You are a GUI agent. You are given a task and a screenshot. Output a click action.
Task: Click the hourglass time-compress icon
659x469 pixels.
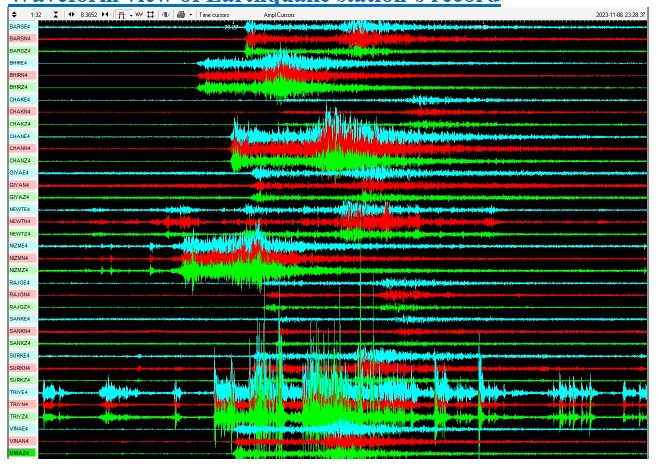pyautogui.click(x=56, y=15)
